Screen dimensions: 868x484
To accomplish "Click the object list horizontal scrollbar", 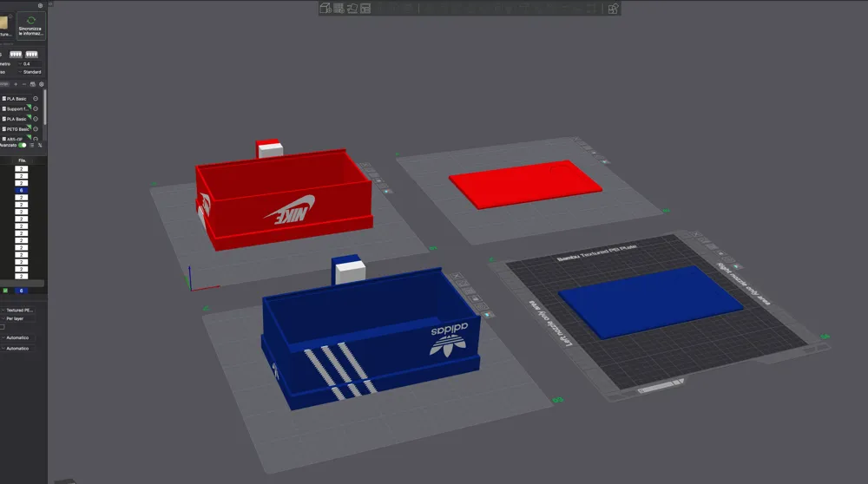I will coord(23,284).
